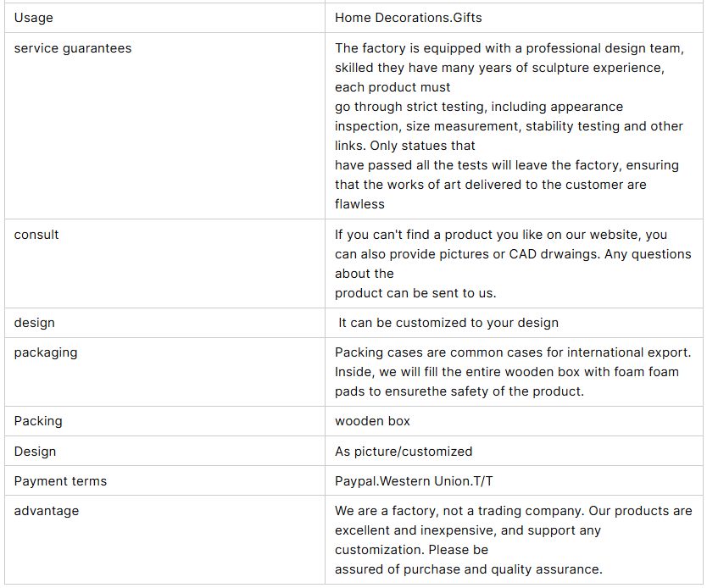Click the packaging row label

46,352
